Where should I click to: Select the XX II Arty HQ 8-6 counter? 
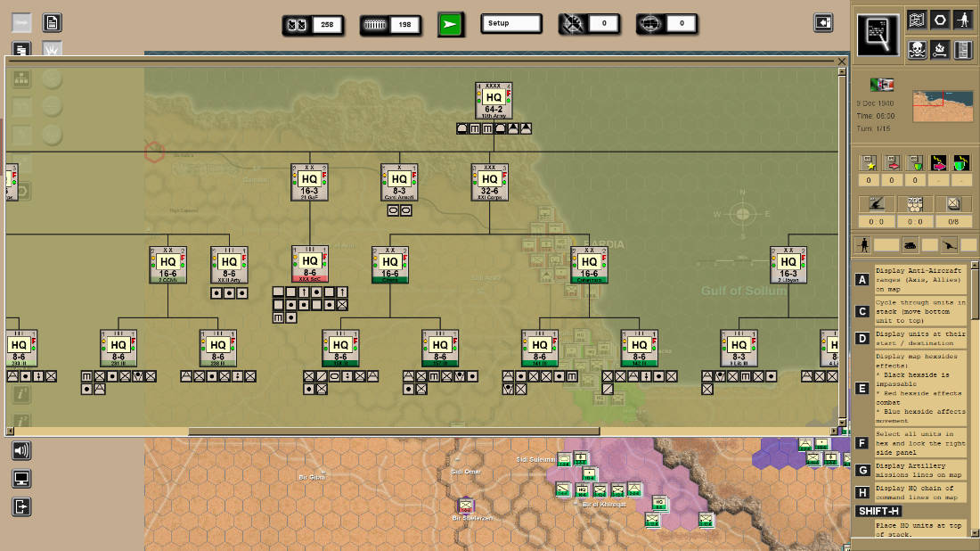[x=229, y=265]
